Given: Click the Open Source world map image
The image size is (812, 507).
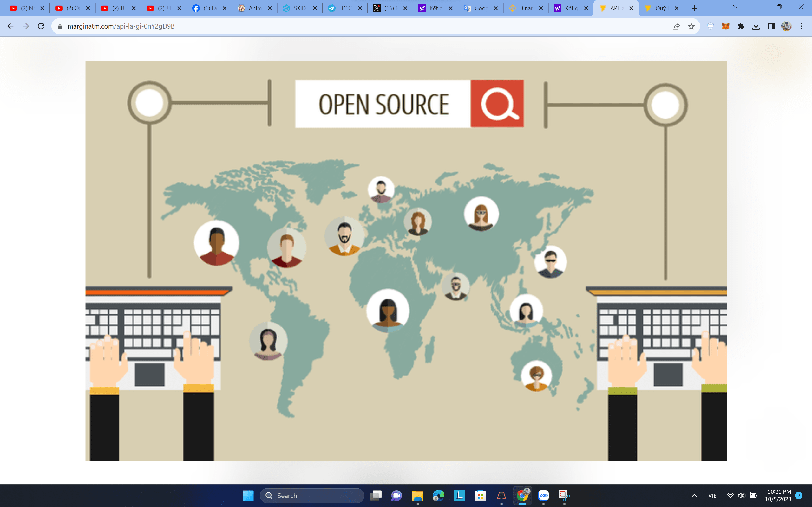Looking at the screenshot, I should pyautogui.click(x=406, y=260).
